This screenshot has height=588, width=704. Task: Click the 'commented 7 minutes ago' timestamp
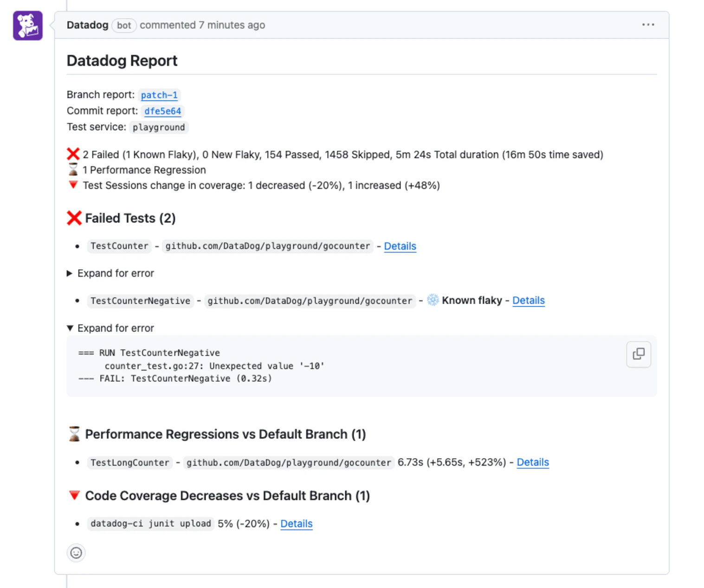[202, 25]
